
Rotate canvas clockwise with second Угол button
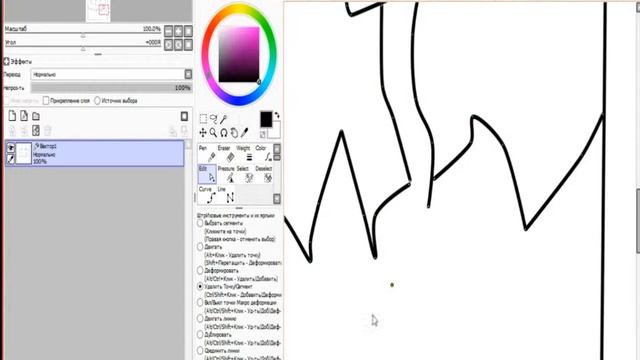click(178, 44)
